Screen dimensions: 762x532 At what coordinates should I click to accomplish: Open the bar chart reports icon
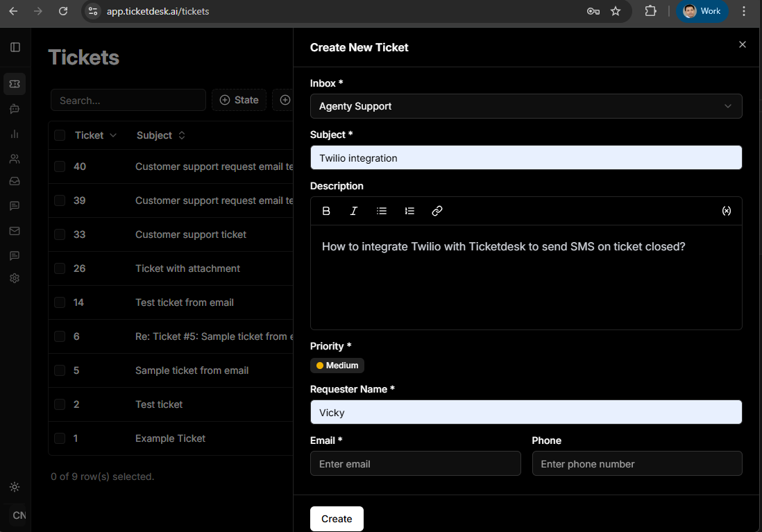[x=15, y=134]
